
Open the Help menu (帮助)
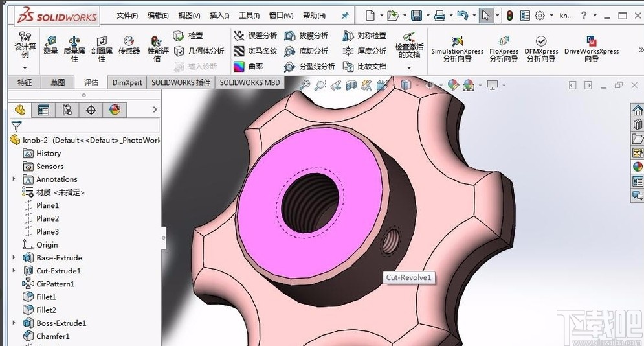(314, 16)
